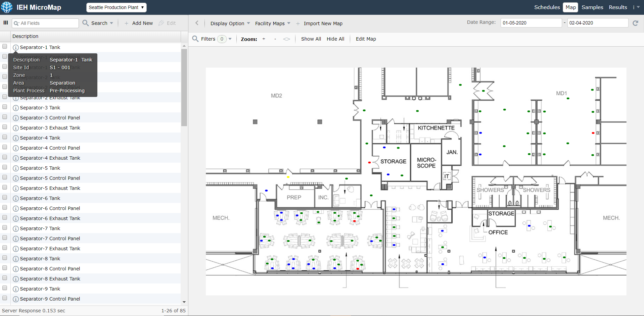Screen dimensions: 644x316
Task: Open info for Separator-3 Control Panel
Action: [x=16, y=118]
